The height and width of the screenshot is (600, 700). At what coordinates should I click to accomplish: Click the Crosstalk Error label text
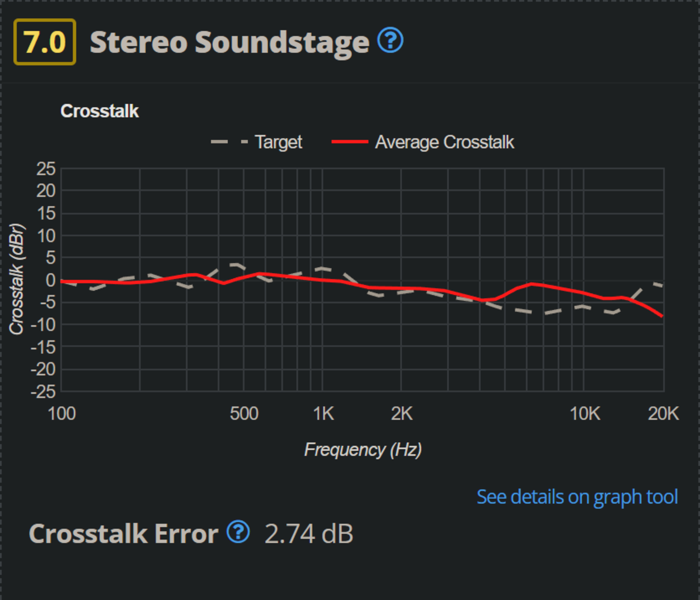click(123, 534)
